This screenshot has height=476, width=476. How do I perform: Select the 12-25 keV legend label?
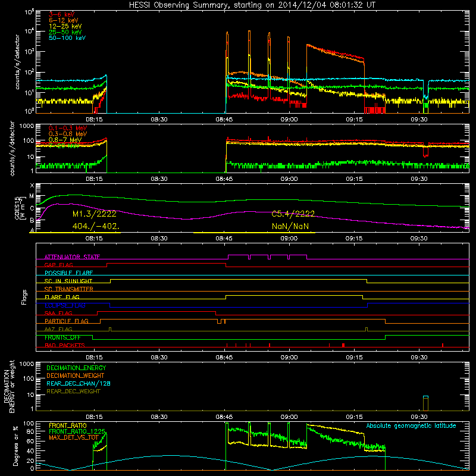click(x=65, y=26)
